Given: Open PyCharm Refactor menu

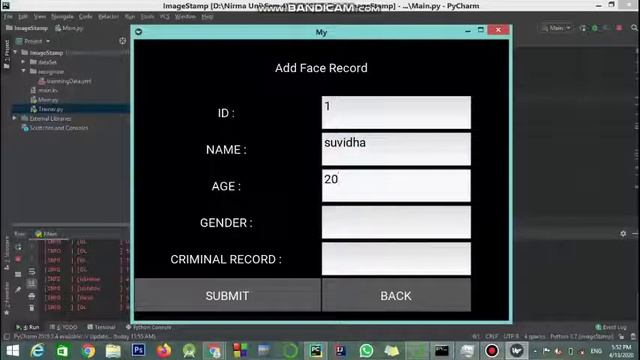Looking at the screenshot, I should pos(108,17).
